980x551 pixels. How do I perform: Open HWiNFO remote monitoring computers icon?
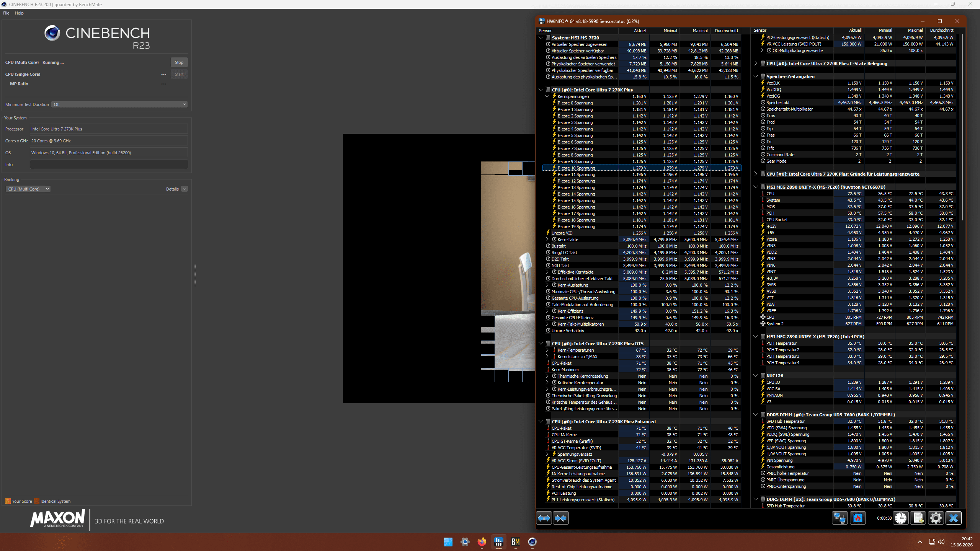840,518
